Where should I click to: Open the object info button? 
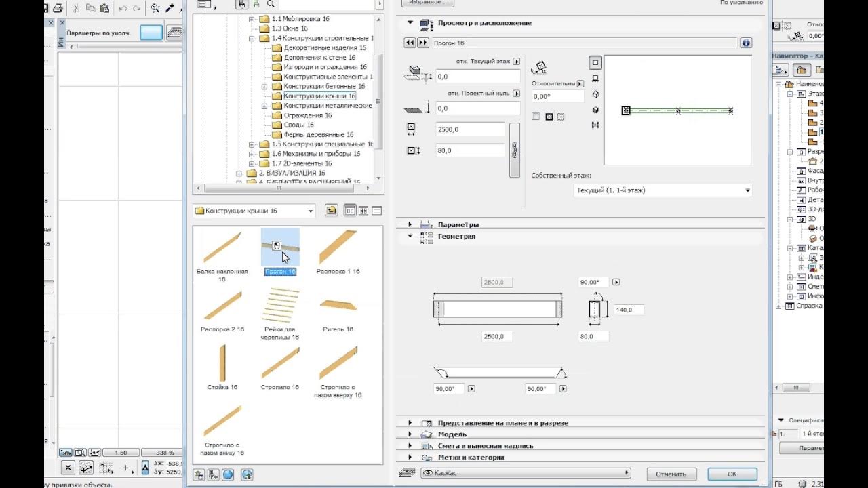point(746,43)
